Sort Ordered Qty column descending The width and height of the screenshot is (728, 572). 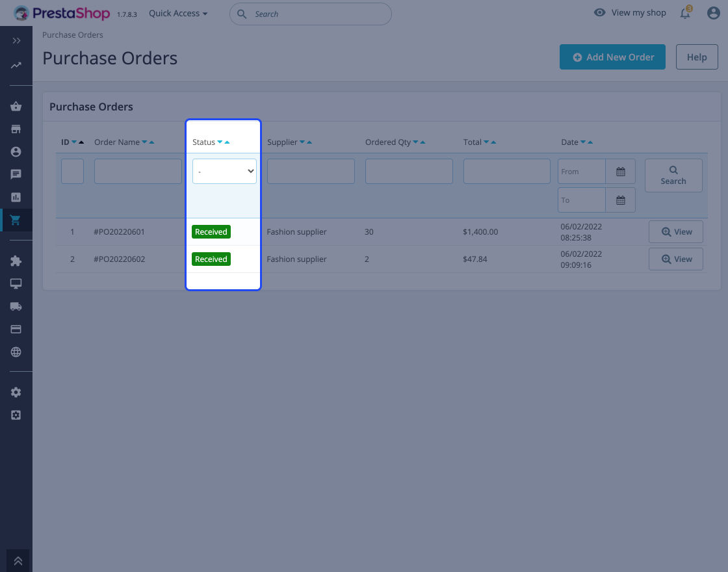(x=415, y=142)
